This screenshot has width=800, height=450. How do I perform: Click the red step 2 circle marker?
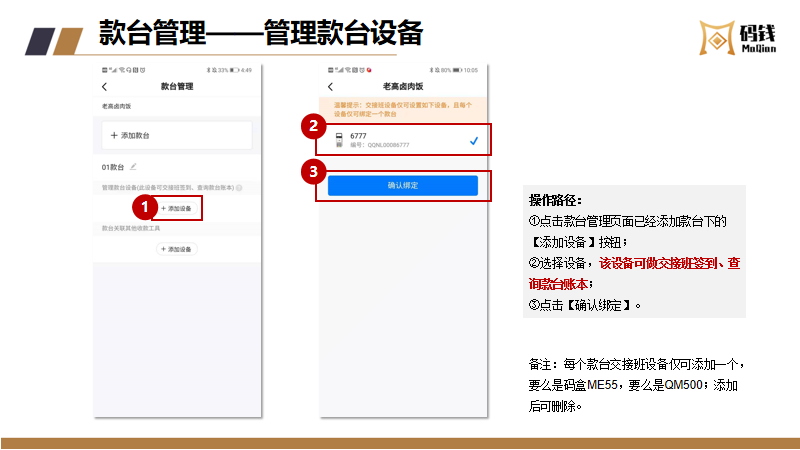[x=313, y=126]
